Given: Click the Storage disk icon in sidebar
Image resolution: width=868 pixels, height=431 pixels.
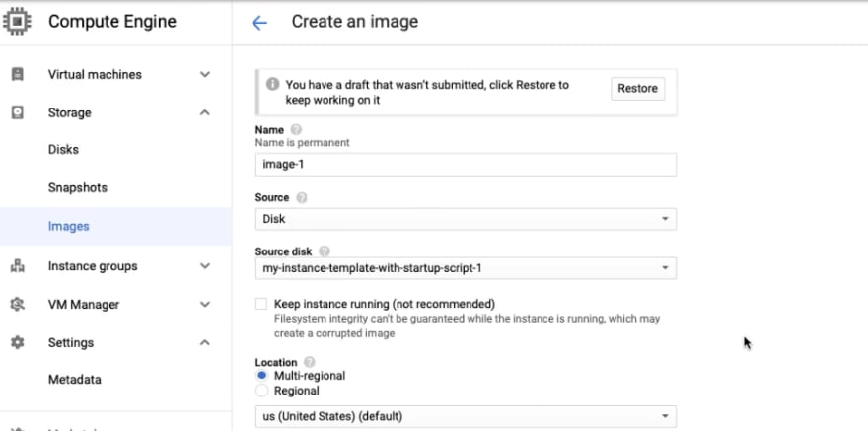Looking at the screenshot, I should pos(18,112).
